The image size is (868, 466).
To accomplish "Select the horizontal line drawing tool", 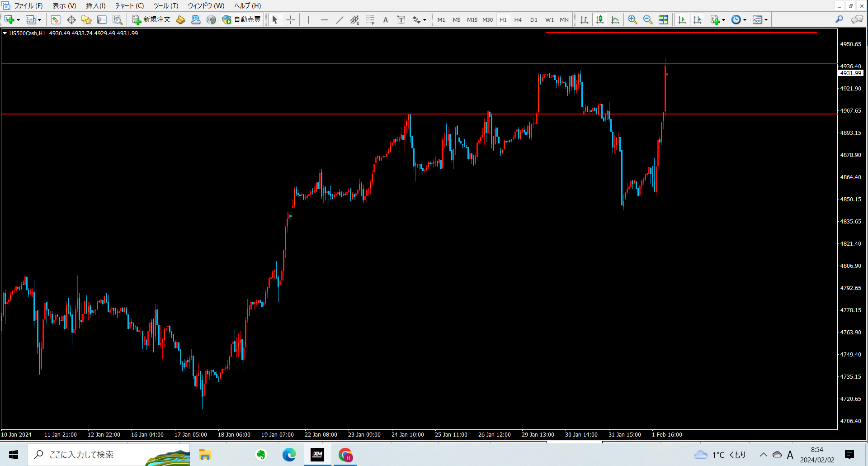I will [324, 19].
